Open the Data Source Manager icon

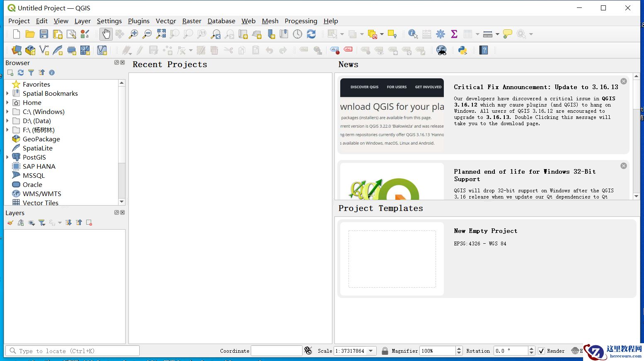17,50
